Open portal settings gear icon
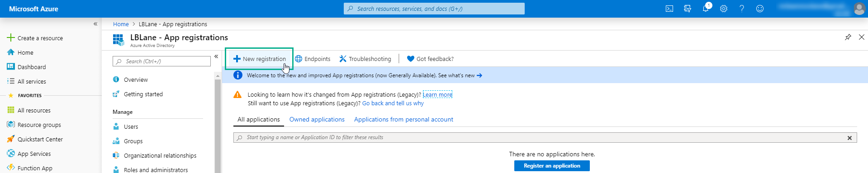This screenshot has width=868, height=173. [x=724, y=9]
